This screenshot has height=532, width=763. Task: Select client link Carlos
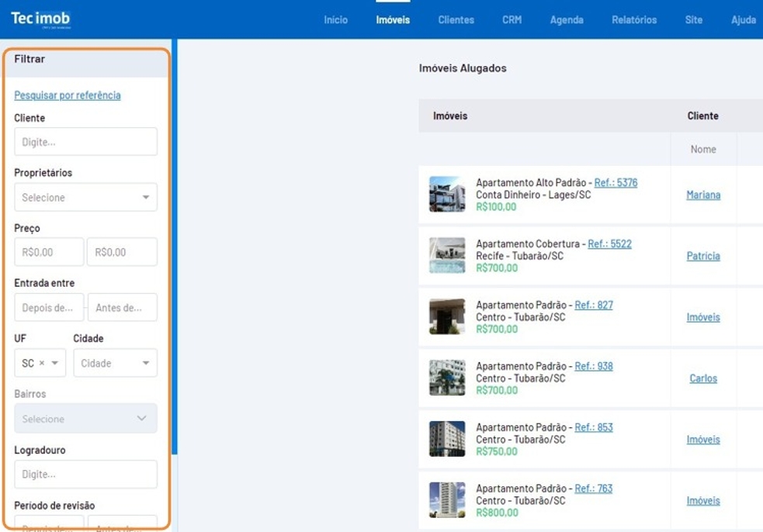coord(703,378)
